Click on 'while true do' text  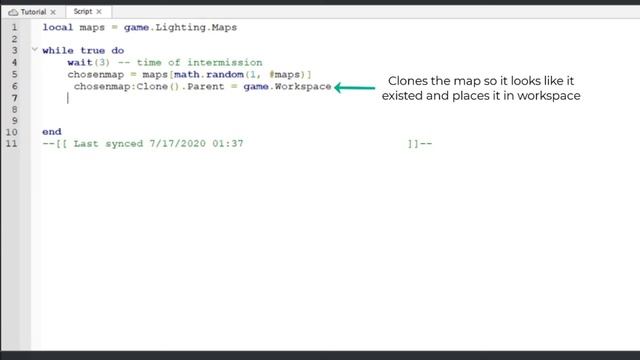83,51
